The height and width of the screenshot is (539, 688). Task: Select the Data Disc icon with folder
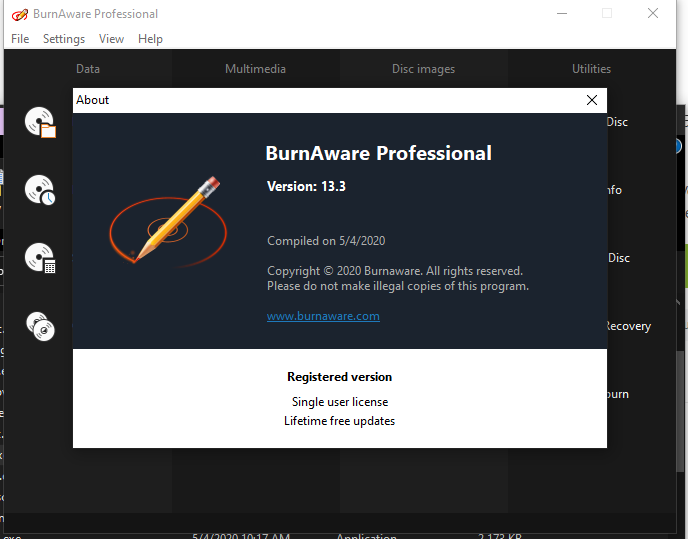point(40,122)
